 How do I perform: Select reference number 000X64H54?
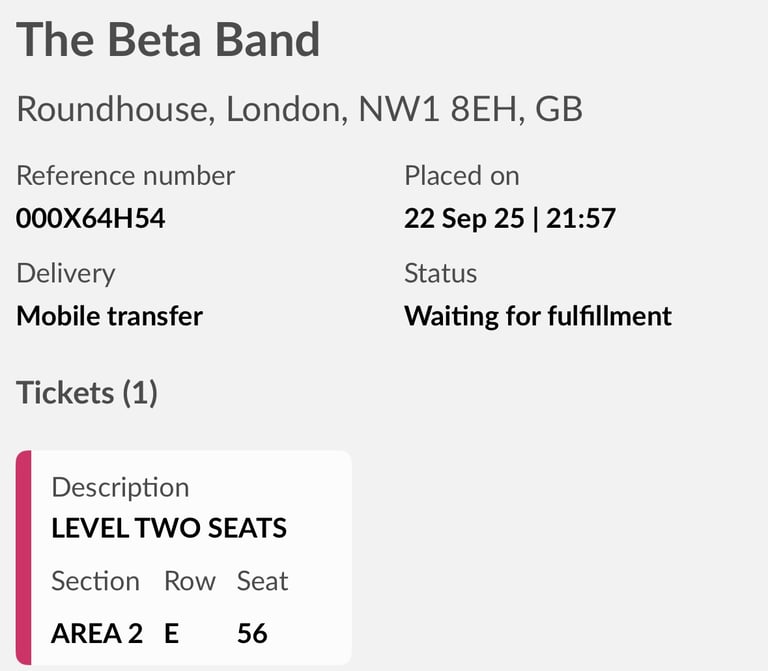pyautogui.click(x=90, y=218)
